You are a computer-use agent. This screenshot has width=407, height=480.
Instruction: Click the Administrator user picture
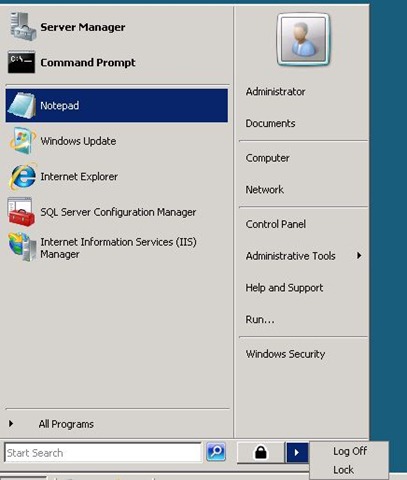303,39
